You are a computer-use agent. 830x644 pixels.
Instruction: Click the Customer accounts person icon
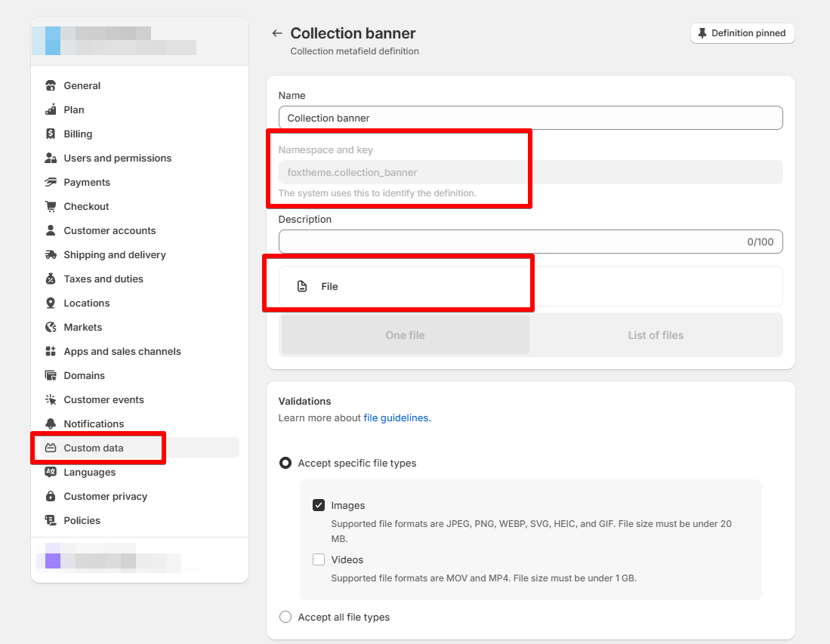click(x=51, y=230)
